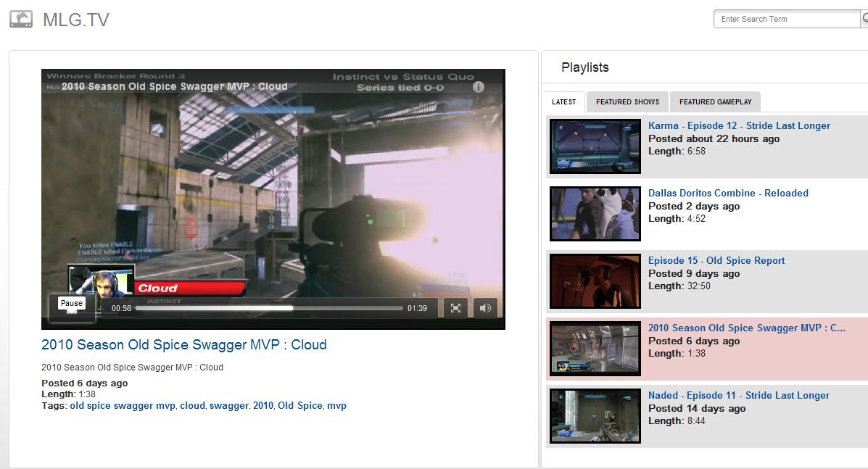Click the elapsed time 00:58 text
Viewport: 868px width, 469px height.
(x=121, y=308)
